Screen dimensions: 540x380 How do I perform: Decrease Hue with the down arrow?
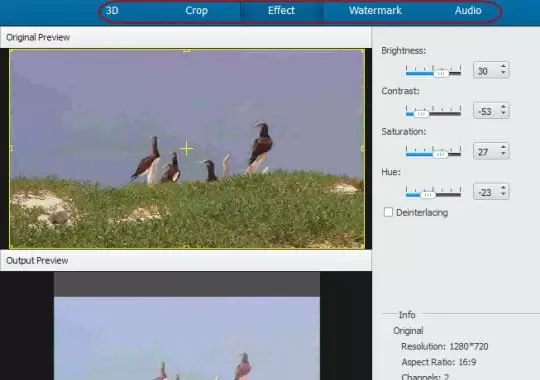[x=503, y=194]
